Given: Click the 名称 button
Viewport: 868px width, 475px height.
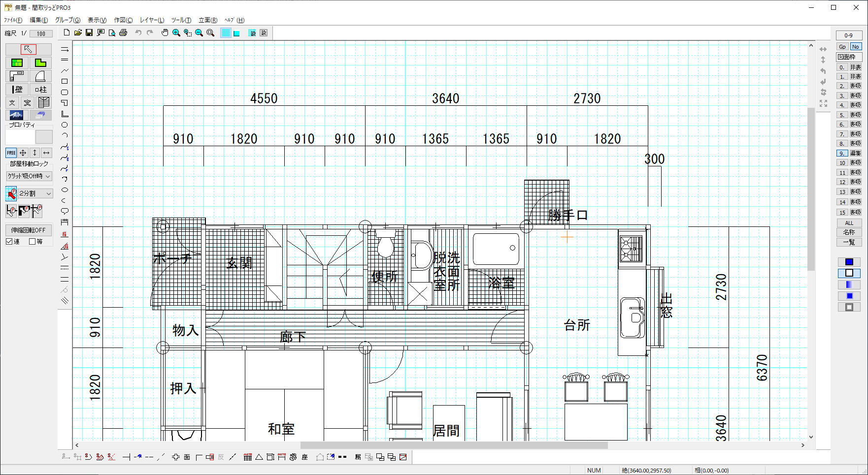Looking at the screenshot, I should click(849, 232).
